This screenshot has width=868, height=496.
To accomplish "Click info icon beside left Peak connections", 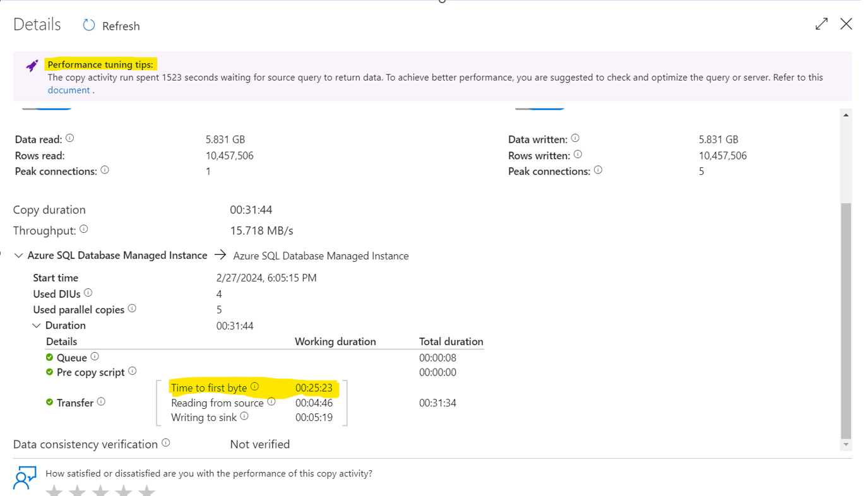I will tap(105, 170).
